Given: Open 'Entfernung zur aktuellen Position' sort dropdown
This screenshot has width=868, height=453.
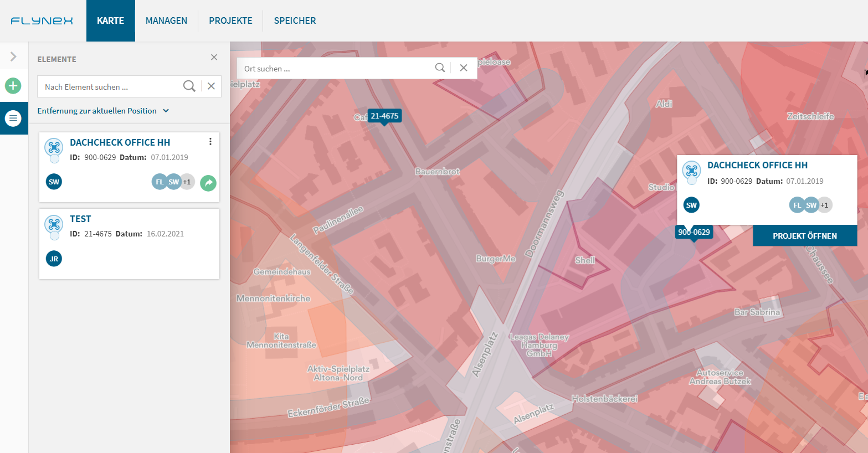Looking at the screenshot, I should pyautogui.click(x=103, y=111).
